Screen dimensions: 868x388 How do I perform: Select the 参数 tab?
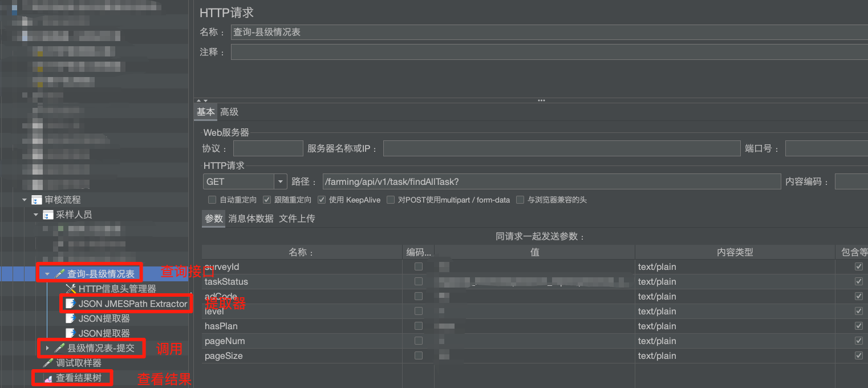(x=214, y=219)
